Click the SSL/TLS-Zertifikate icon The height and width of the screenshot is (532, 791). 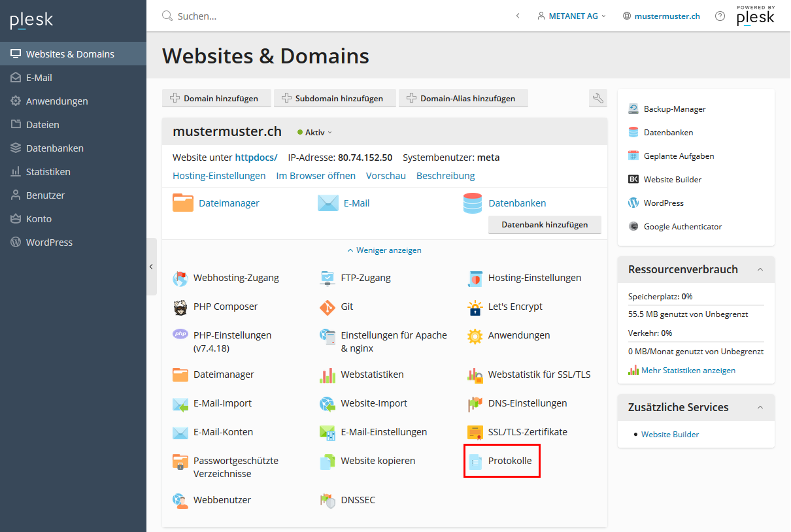[475, 432]
